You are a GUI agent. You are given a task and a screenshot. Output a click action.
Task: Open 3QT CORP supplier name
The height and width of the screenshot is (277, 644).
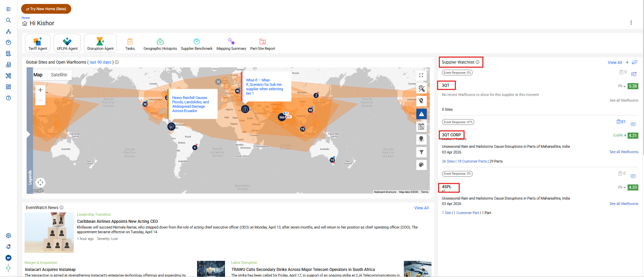click(451, 135)
